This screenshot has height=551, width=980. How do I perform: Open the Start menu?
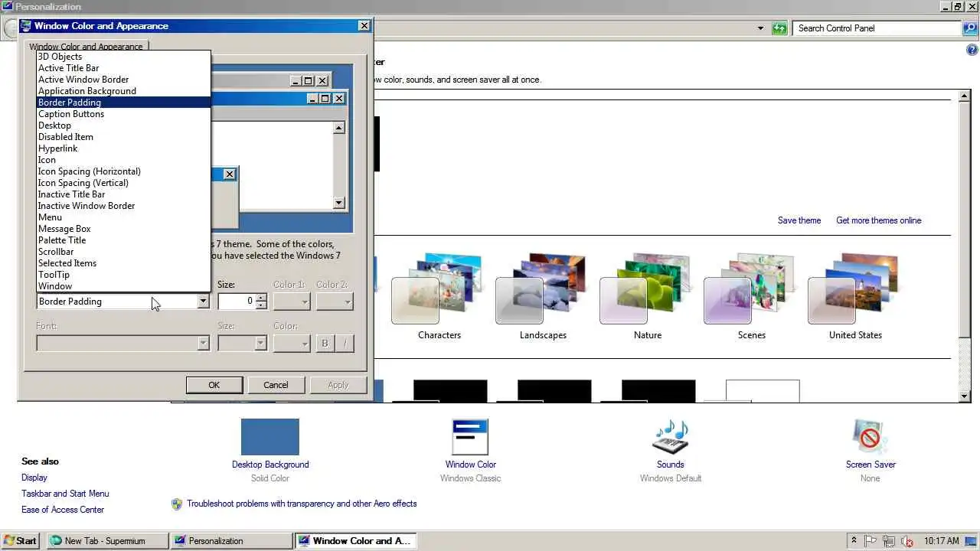[x=20, y=540]
